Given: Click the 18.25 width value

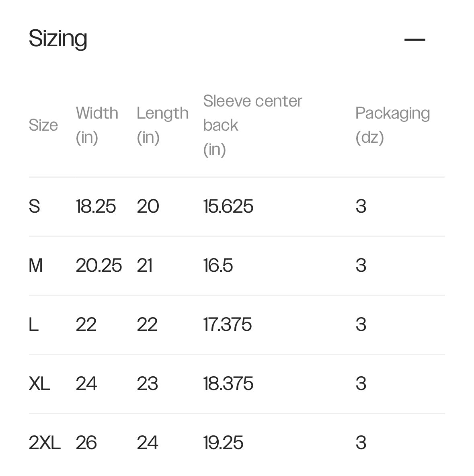Looking at the screenshot, I should coord(96,206).
